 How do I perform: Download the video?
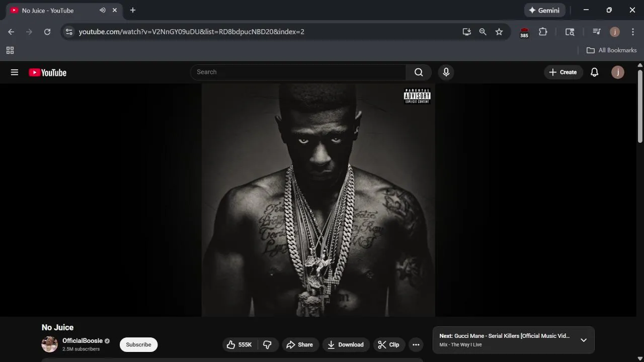346,344
